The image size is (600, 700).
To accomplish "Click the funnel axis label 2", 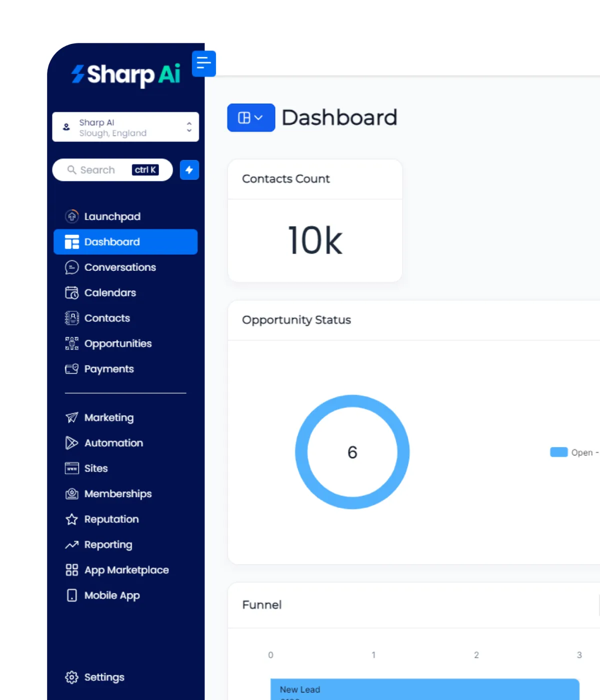I will 476,655.
